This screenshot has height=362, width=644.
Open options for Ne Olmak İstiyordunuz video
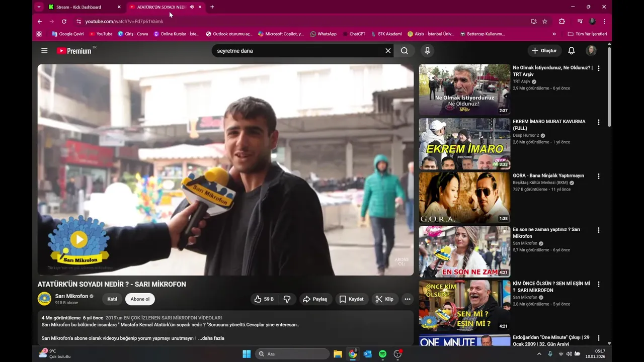(599, 68)
